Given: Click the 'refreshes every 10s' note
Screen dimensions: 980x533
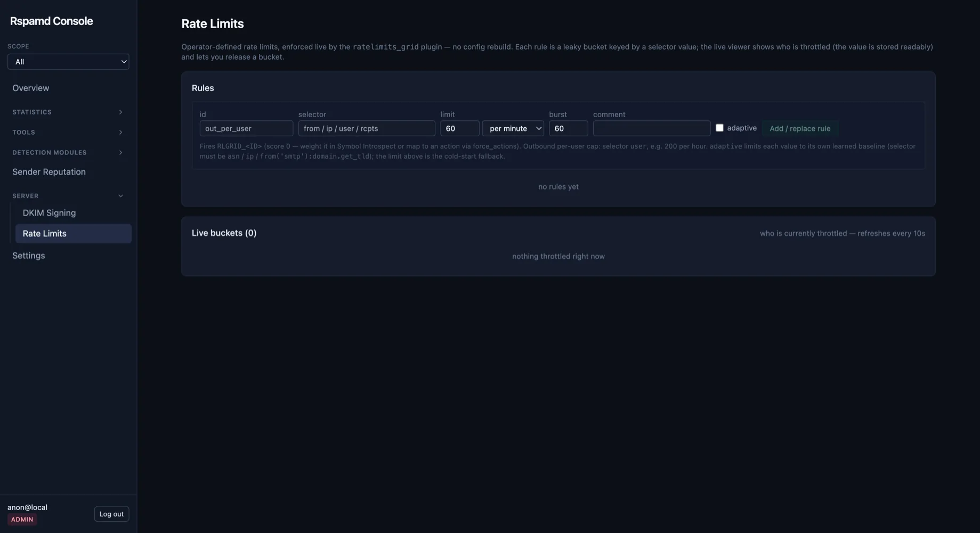Looking at the screenshot, I should point(891,234).
